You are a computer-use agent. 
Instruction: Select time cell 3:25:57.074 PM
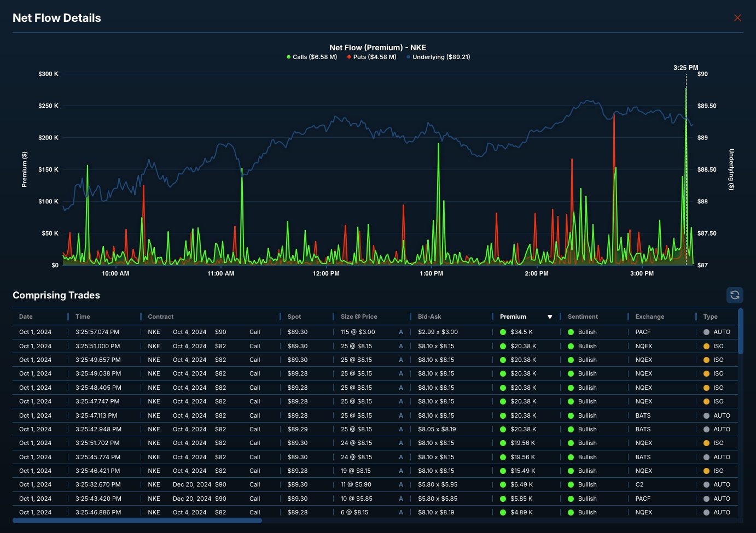pos(97,332)
